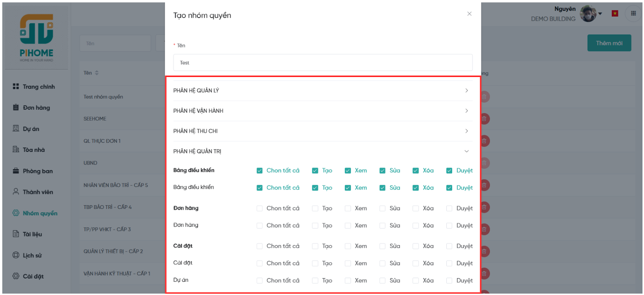Open the Tài liệu menu item
Image resolution: width=644 pixels, height=295 pixels.
32,234
